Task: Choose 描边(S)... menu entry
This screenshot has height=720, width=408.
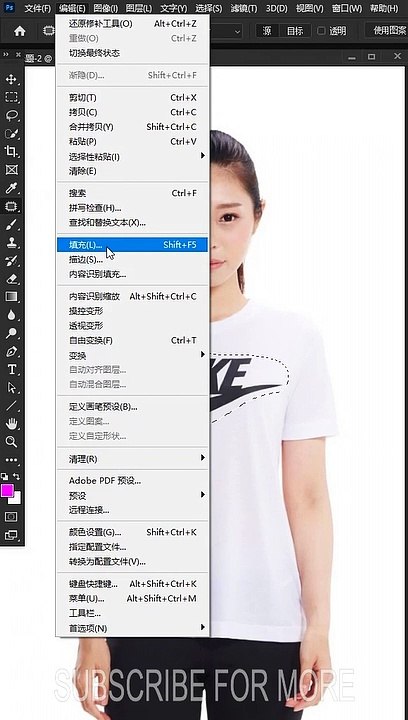Action: (x=132, y=259)
